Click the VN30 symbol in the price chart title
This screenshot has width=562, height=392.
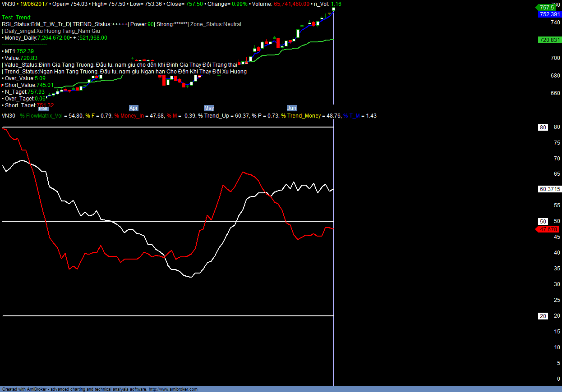pyautogui.click(x=9, y=4)
